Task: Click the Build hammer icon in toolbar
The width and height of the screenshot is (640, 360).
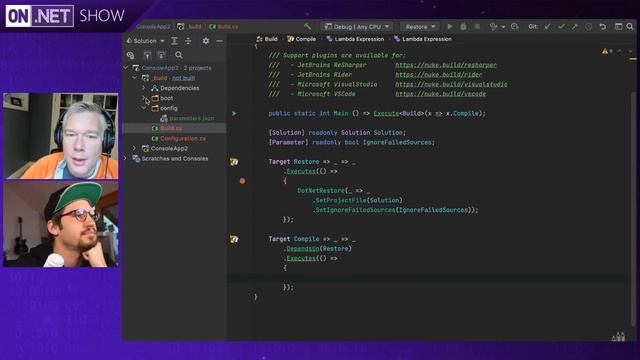Action: pos(307,27)
